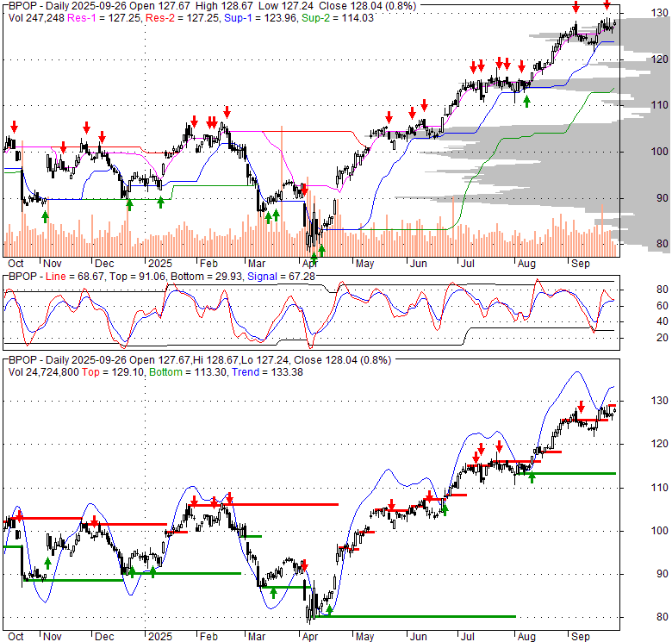Click the 'Sup-2 = 114.03' legend label

click(x=338, y=18)
